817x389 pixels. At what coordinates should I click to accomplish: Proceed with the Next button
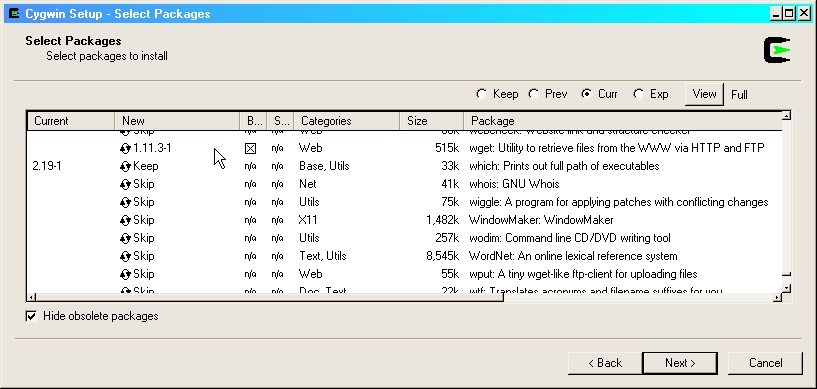(680, 363)
